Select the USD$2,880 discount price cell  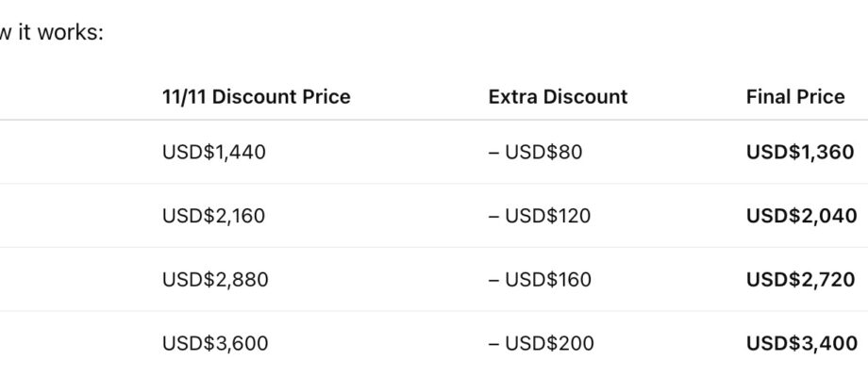click(215, 280)
